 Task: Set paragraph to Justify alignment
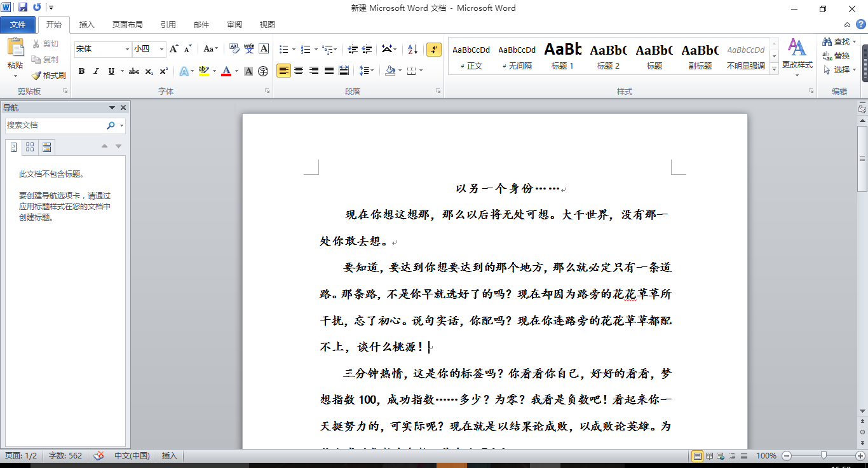[x=329, y=71]
